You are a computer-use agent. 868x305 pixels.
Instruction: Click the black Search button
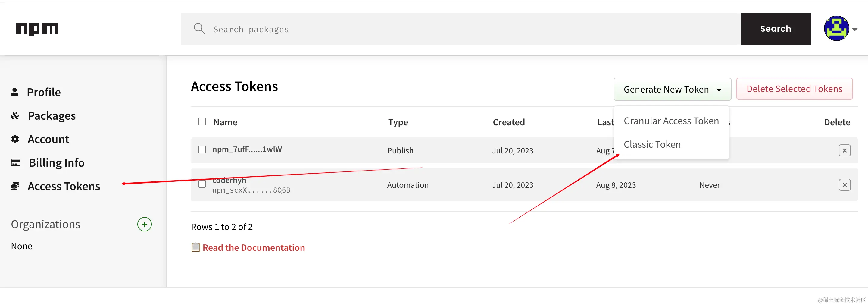point(775,29)
